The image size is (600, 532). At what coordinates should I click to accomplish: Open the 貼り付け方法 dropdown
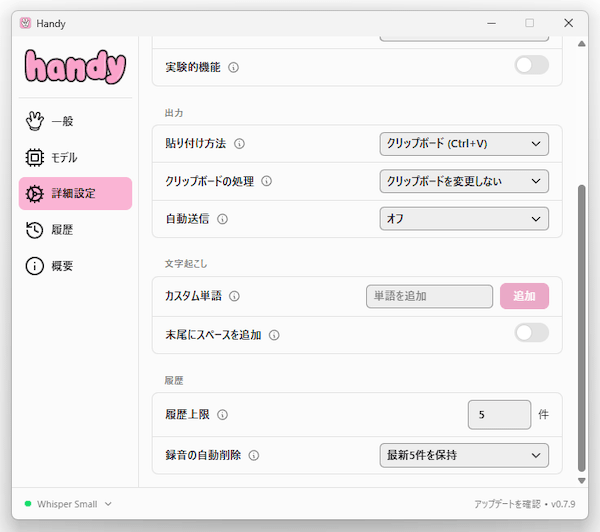464,144
